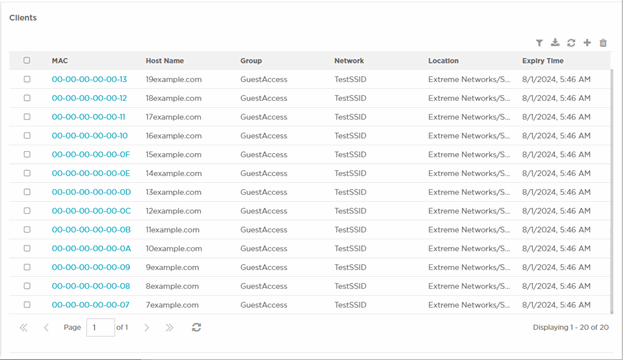Open the filter icon above the table
Viewport: 624px width, 360px height.
tap(539, 43)
